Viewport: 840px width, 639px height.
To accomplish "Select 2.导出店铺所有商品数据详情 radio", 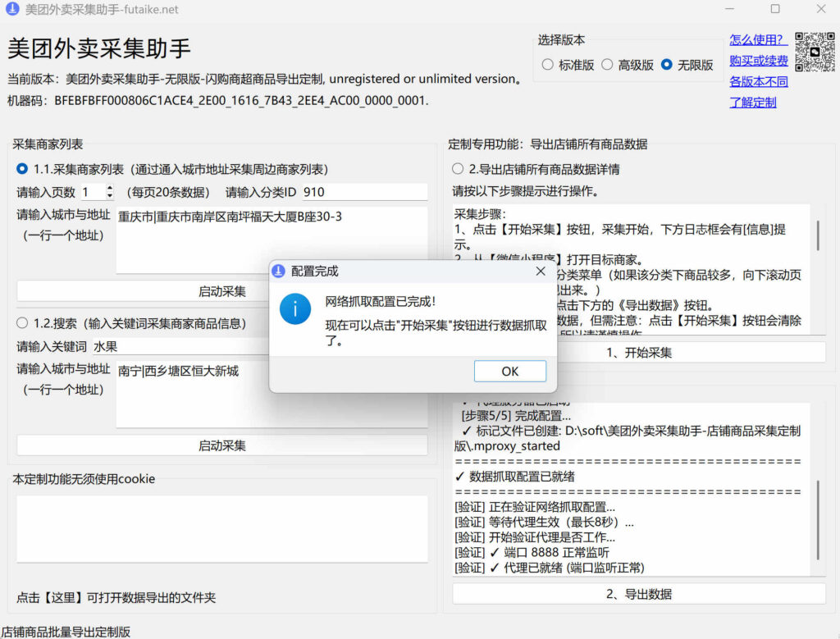I will coord(458,169).
